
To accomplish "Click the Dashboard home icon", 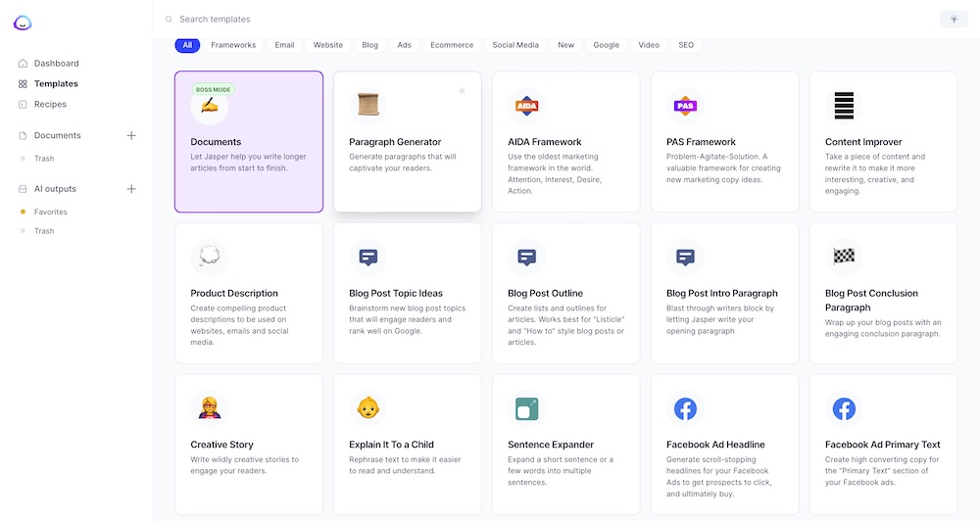I will [23, 63].
